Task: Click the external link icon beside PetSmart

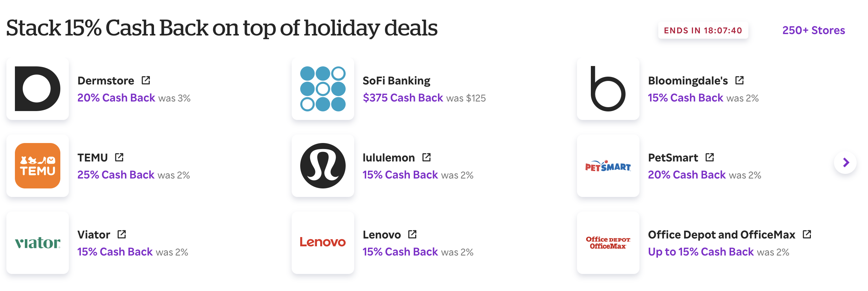Action: click(x=710, y=157)
